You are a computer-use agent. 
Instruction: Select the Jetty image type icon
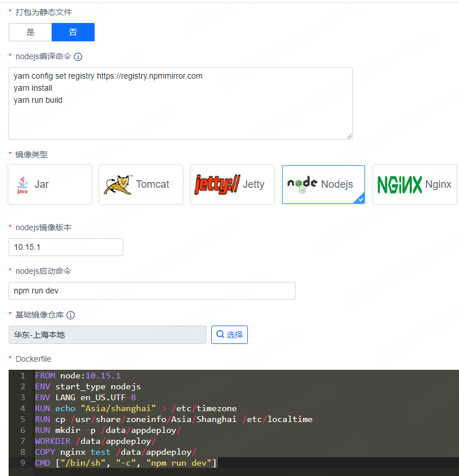[x=232, y=184]
